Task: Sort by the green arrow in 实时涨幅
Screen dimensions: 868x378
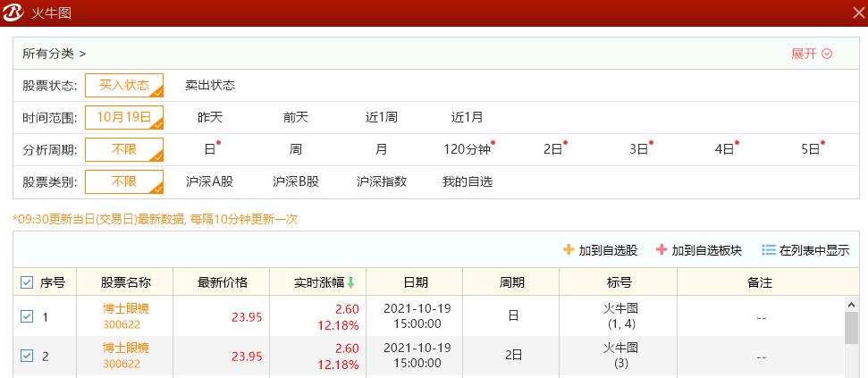Action: click(351, 282)
